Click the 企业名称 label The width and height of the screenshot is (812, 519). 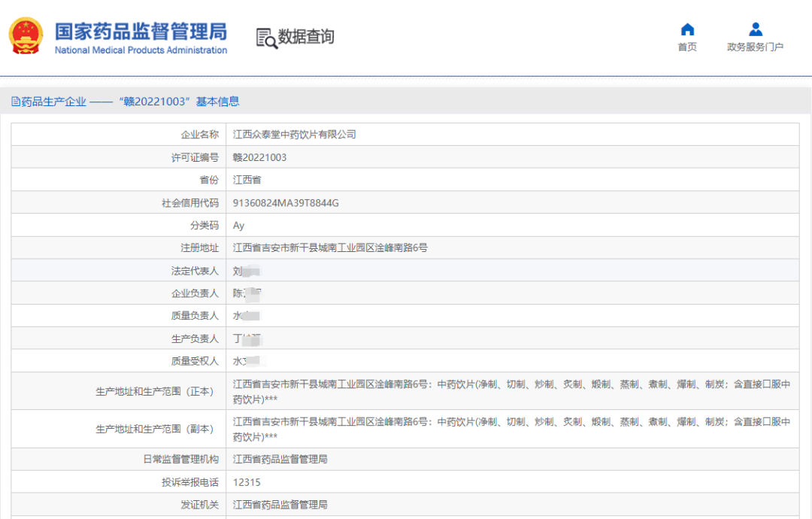pos(199,135)
